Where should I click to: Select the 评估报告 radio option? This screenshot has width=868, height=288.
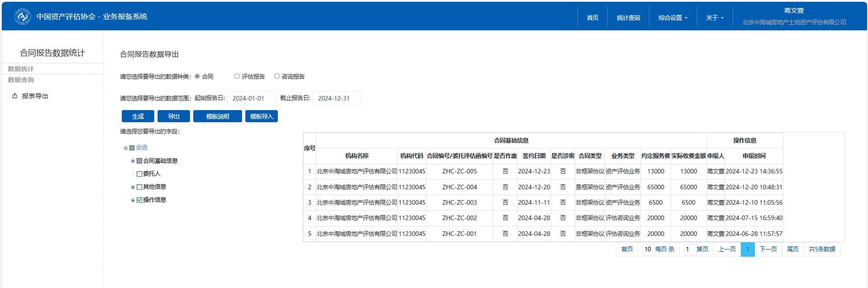click(237, 77)
